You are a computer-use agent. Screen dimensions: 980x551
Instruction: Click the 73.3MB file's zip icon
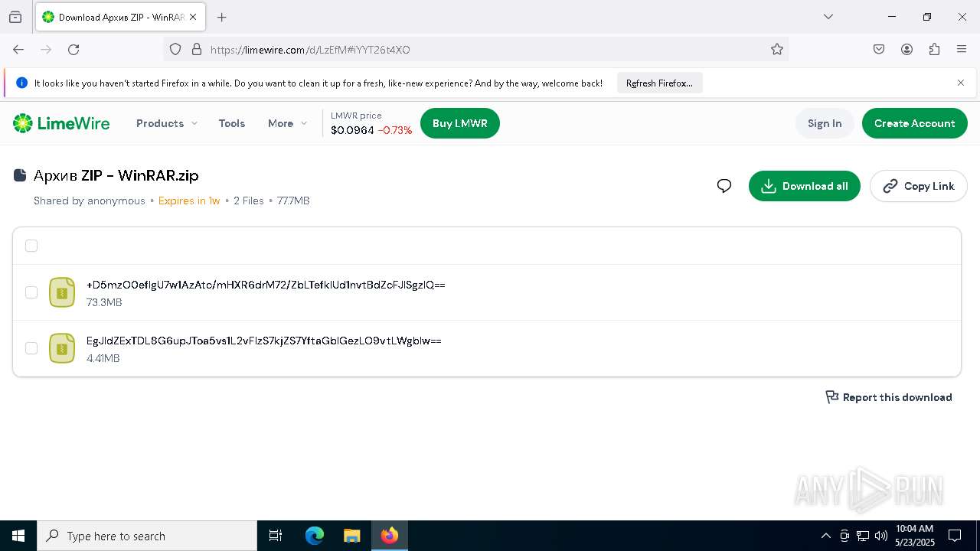click(x=62, y=292)
